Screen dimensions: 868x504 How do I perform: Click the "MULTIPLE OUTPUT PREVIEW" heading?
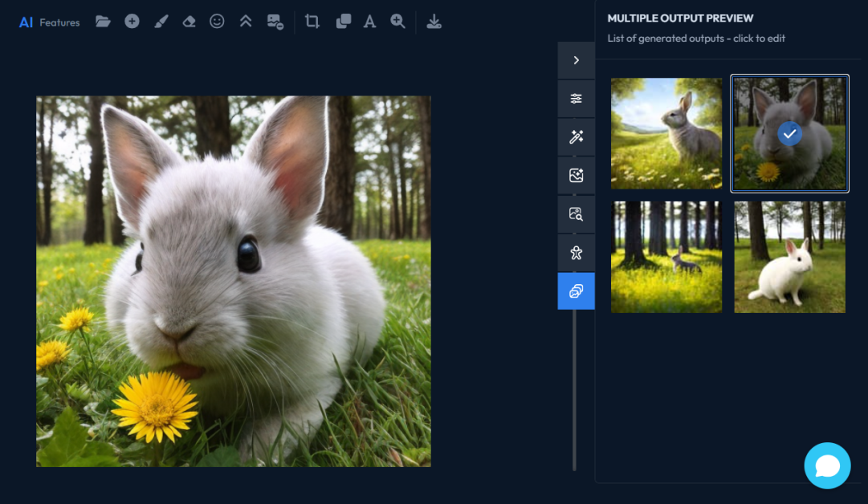[680, 18]
